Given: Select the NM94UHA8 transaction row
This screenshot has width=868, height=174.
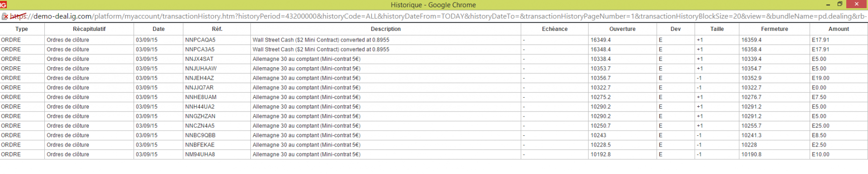Looking at the screenshot, I should coord(434,154).
